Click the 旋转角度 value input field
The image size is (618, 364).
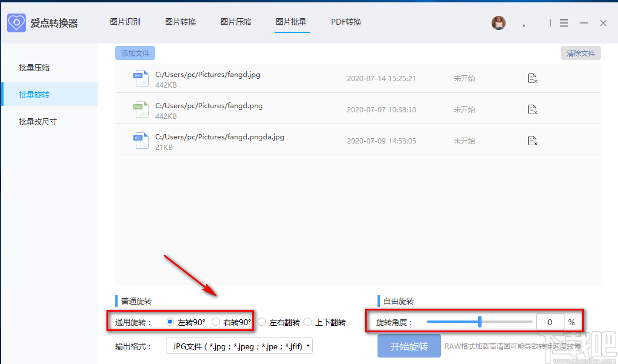point(550,322)
